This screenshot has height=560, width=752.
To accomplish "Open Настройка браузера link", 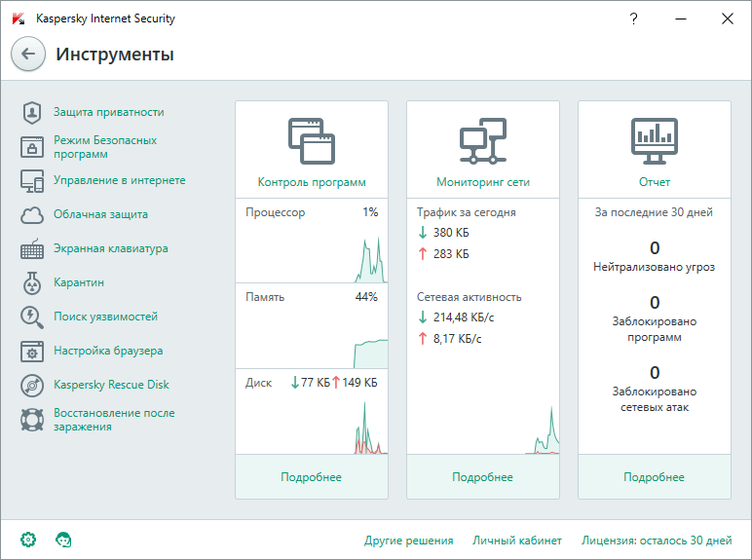I will coord(108,351).
